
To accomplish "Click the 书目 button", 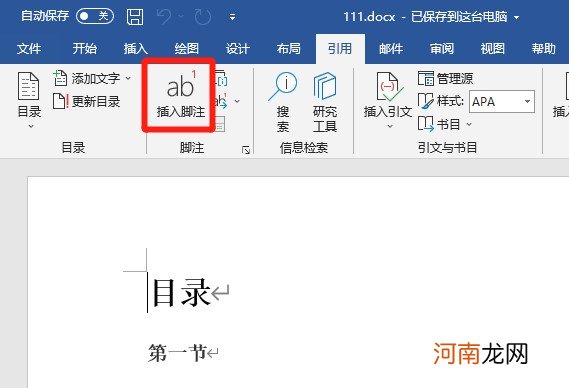I will [x=439, y=124].
